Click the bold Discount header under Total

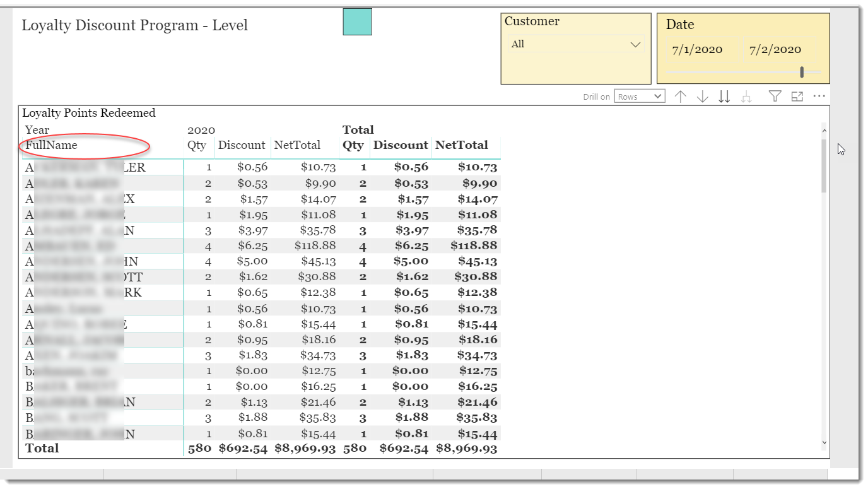click(x=401, y=145)
